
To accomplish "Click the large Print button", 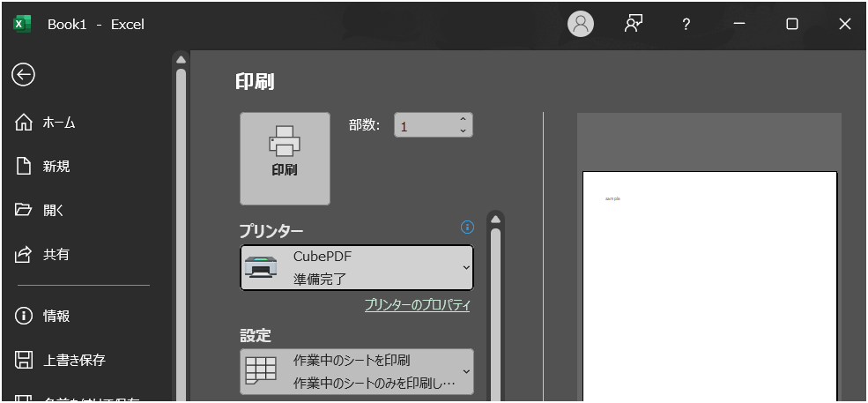I will coord(285,159).
